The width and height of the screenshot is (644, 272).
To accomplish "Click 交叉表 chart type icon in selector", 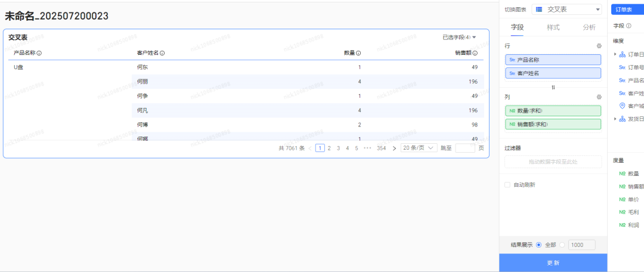I will pyautogui.click(x=539, y=10).
